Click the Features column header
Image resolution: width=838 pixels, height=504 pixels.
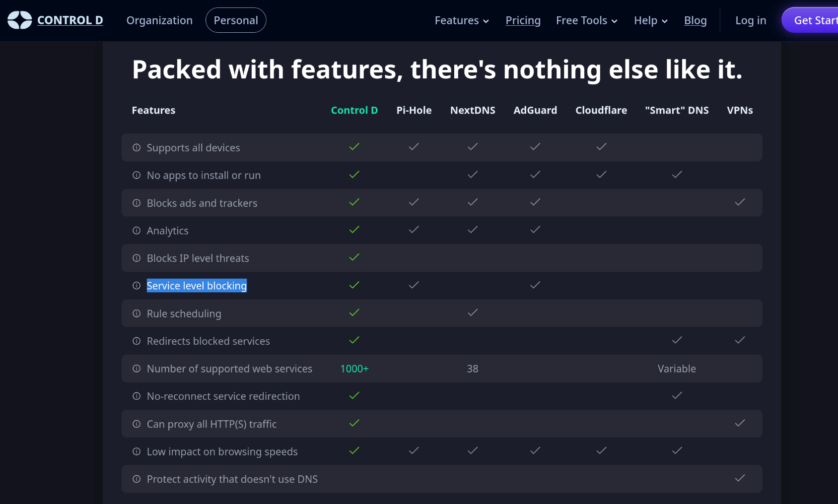click(153, 110)
